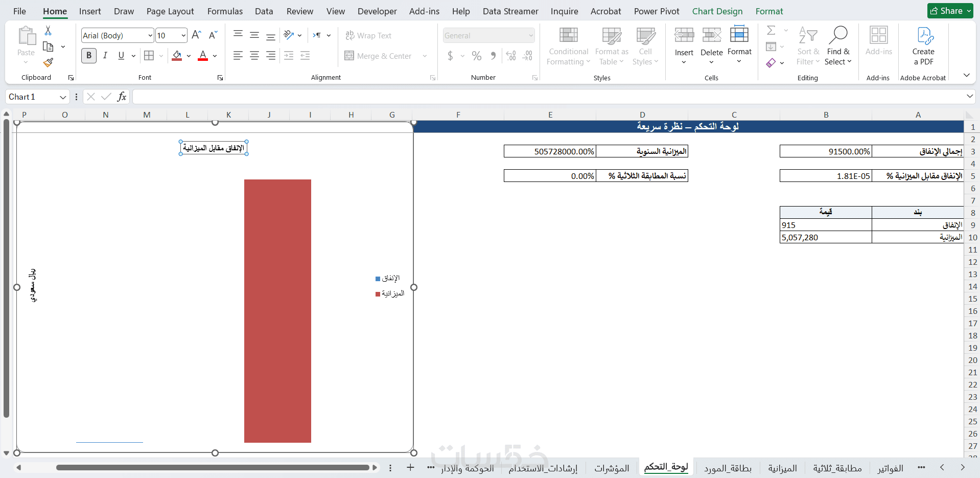Click the Percent Style icon

(477, 56)
